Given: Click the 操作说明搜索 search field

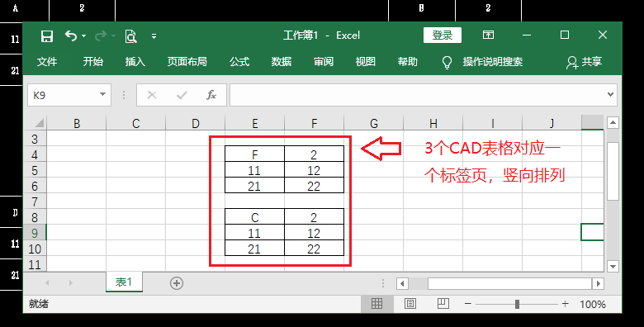Looking at the screenshot, I should 493,62.
